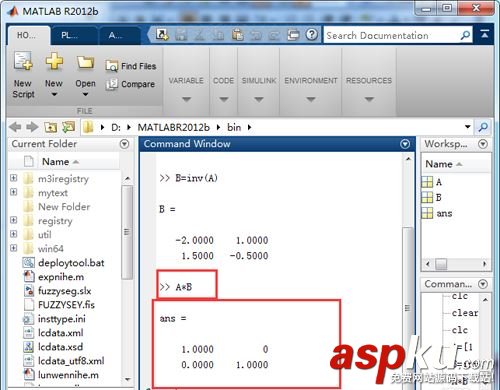The height and width of the screenshot is (390, 500).
Task: Switch to the HOME tab
Action: click(x=28, y=35)
